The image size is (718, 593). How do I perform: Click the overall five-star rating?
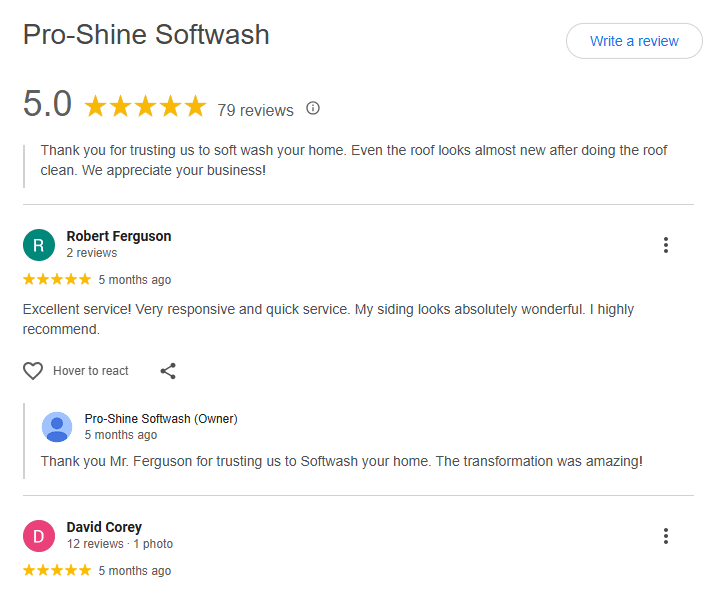[145, 106]
